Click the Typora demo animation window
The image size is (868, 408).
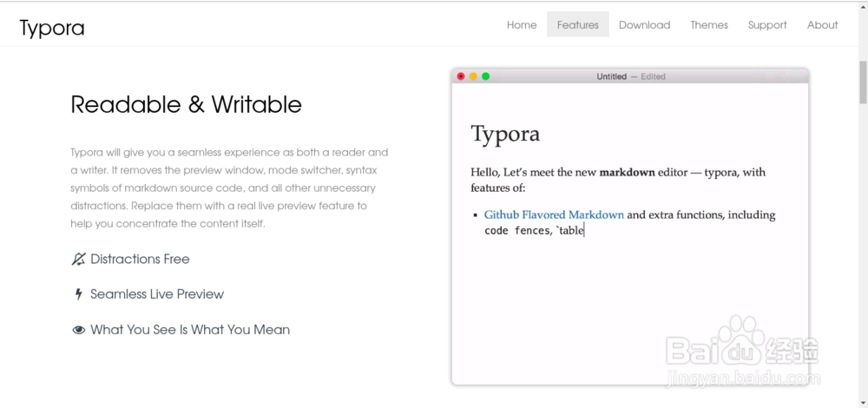(630, 227)
